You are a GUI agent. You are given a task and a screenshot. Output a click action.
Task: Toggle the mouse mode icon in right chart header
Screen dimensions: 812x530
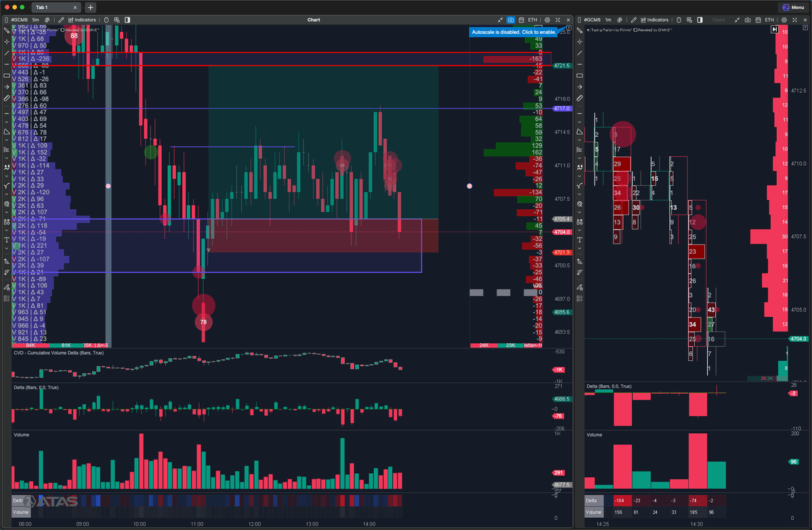(679, 20)
